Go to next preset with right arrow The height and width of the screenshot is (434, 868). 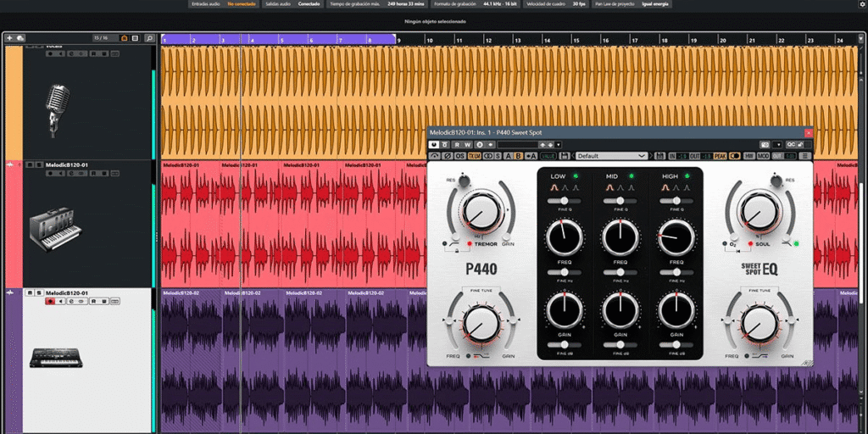651,156
